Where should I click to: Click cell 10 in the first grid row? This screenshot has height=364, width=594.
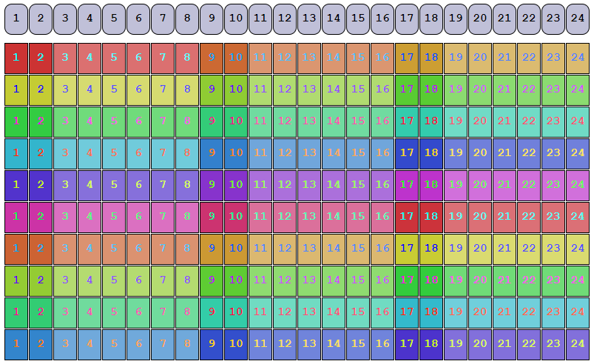pos(236,58)
